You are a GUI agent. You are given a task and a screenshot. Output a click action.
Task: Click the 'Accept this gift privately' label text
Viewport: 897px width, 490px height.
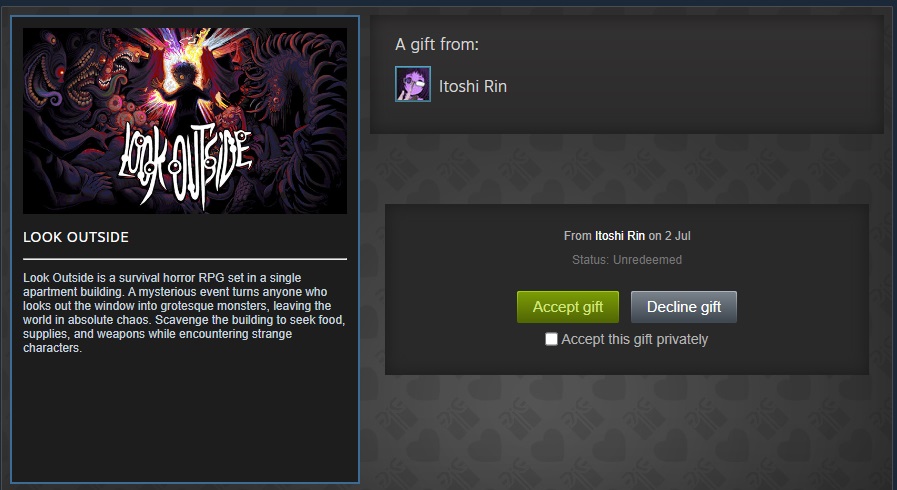pyautogui.click(x=634, y=339)
